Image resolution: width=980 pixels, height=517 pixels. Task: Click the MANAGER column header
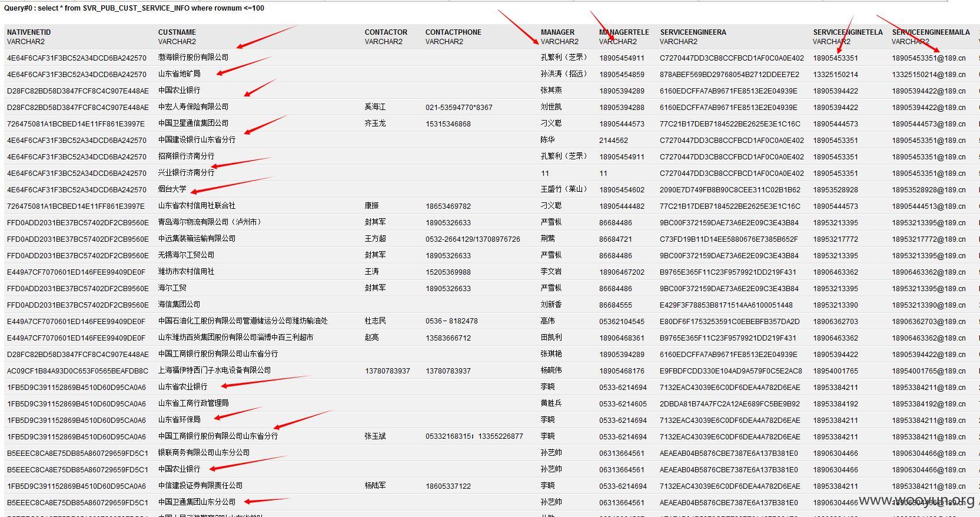click(x=557, y=32)
